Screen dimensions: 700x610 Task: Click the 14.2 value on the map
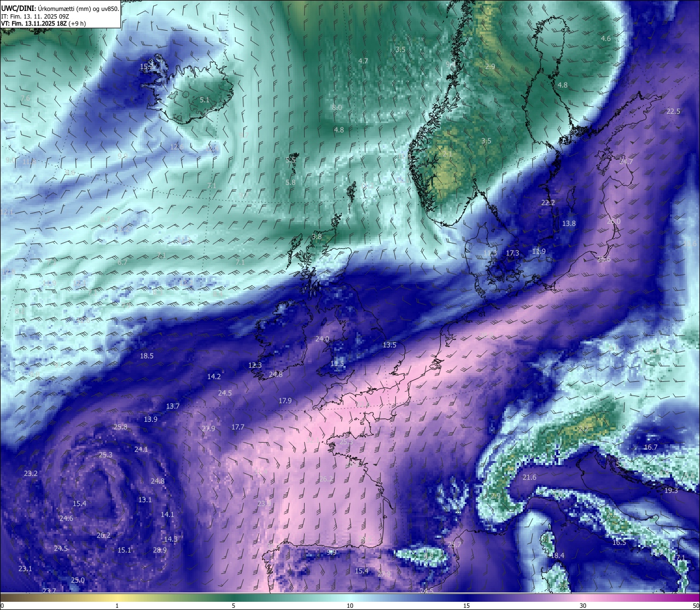click(214, 376)
